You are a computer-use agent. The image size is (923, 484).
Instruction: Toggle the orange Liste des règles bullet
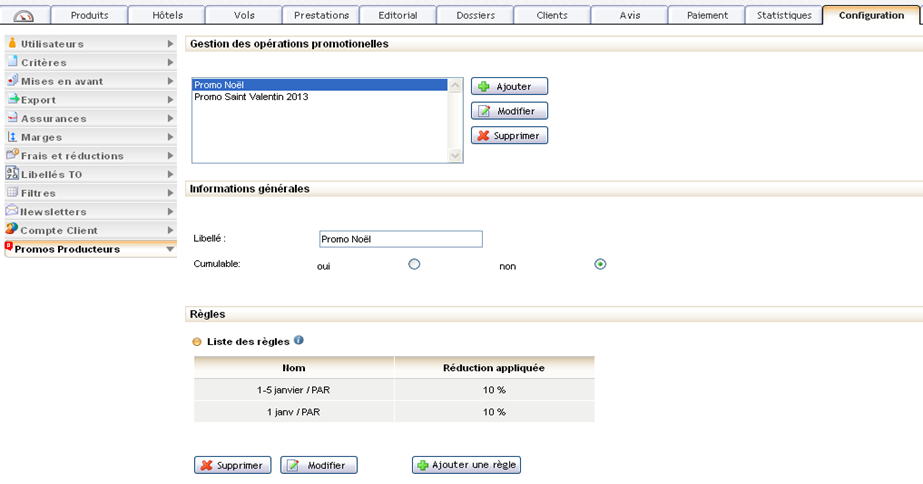tap(196, 342)
